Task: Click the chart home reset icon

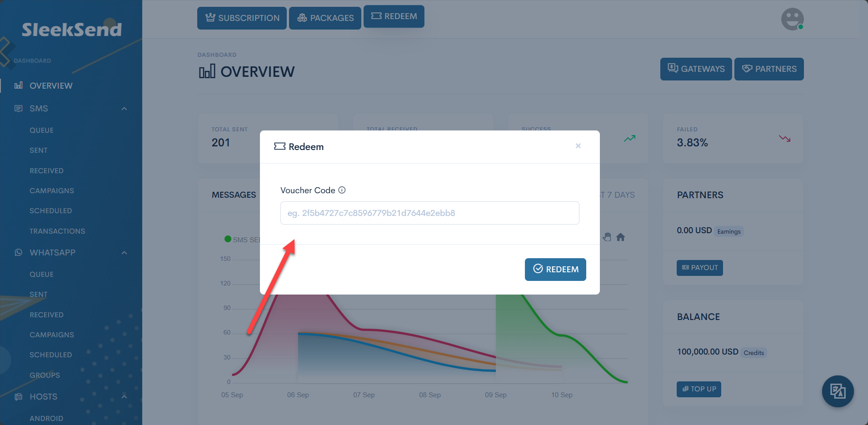Action: (620, 237)
